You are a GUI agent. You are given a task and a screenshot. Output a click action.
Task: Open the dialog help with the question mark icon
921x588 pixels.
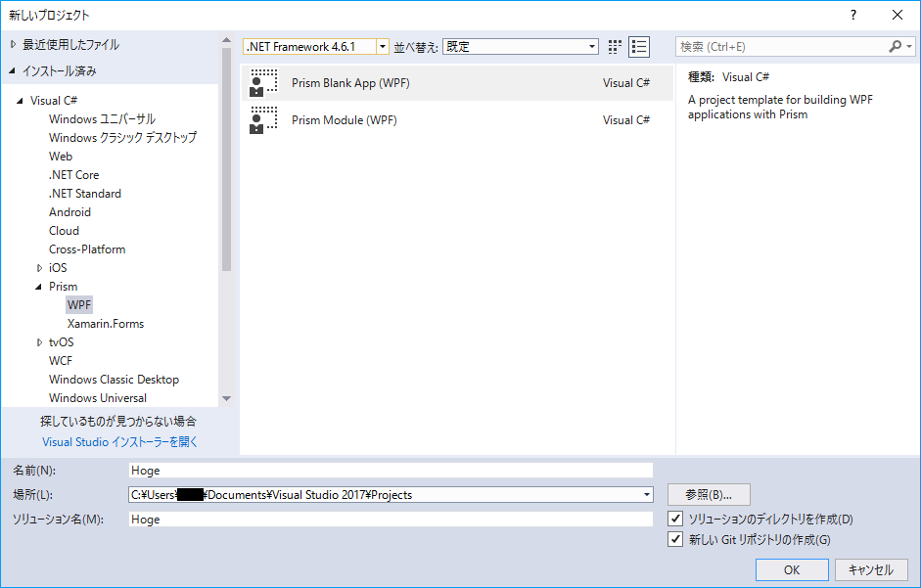[853, 15]
